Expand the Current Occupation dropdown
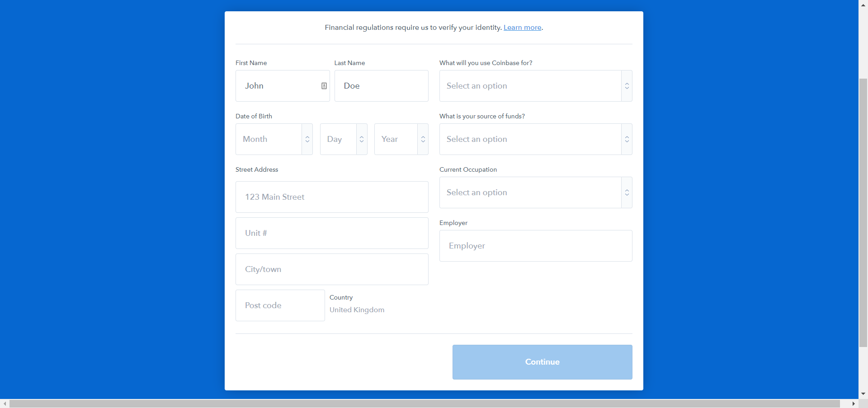The height and width of the screenshot is (408, 868). click(x=536, y=192)
